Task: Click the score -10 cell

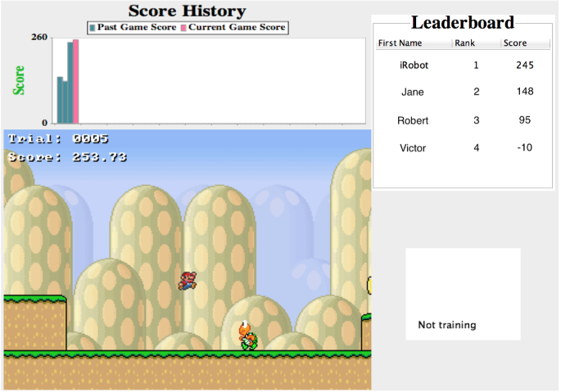Action: [x=525, y=147]
